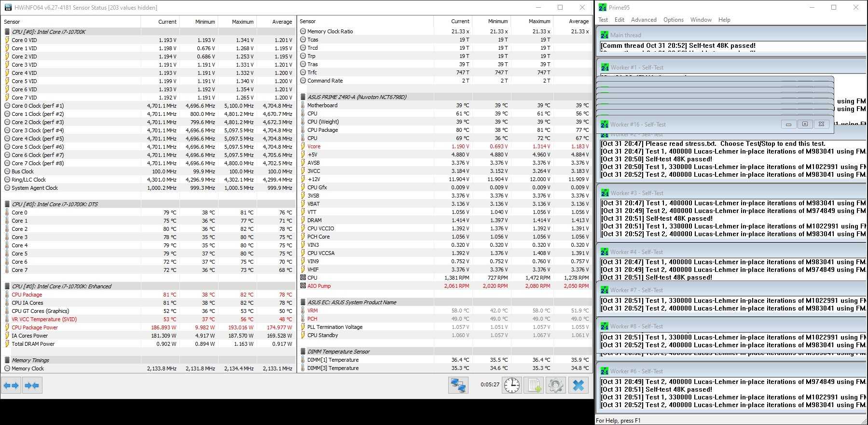Screen dimensions: 868x425
Task: Click the collapse columns arrows button
Action: coord(32,385)
